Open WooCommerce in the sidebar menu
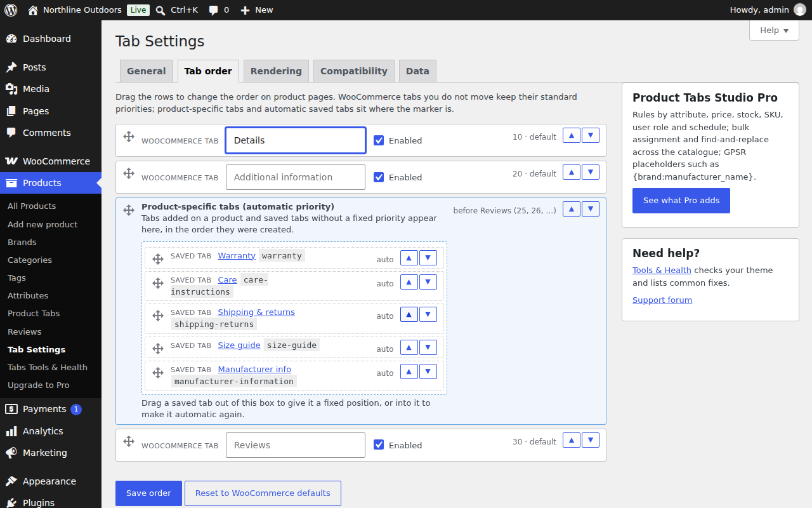The width and height of the screenshot is (812, 508). click(x=51, y=161)
